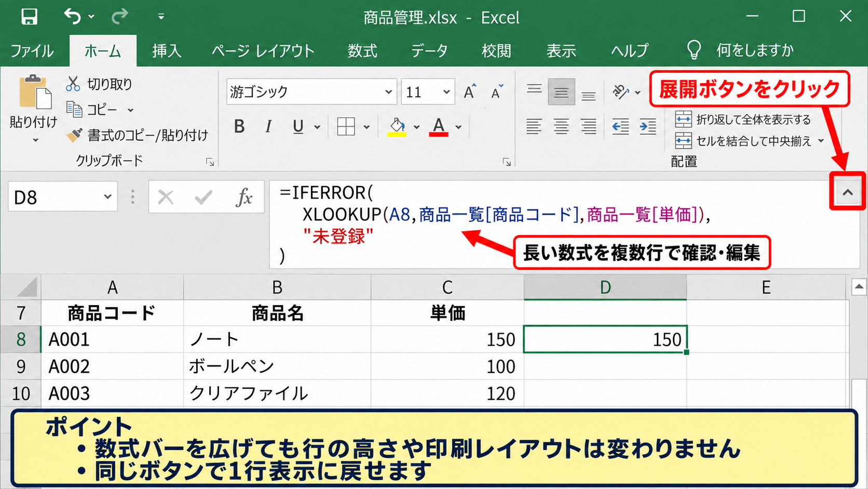Toggle center horizontal alignment
This screenshot has height=489, width=868.
point(561,126)
